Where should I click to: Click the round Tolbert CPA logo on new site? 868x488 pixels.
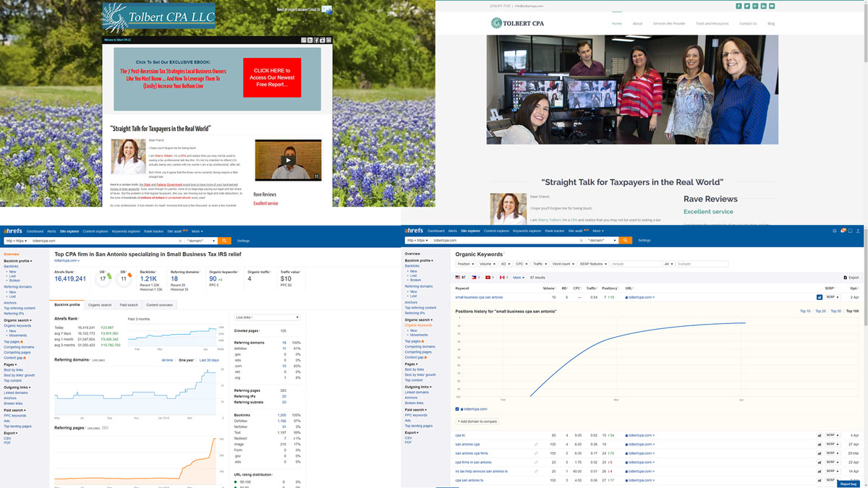(x=496, y=23)
